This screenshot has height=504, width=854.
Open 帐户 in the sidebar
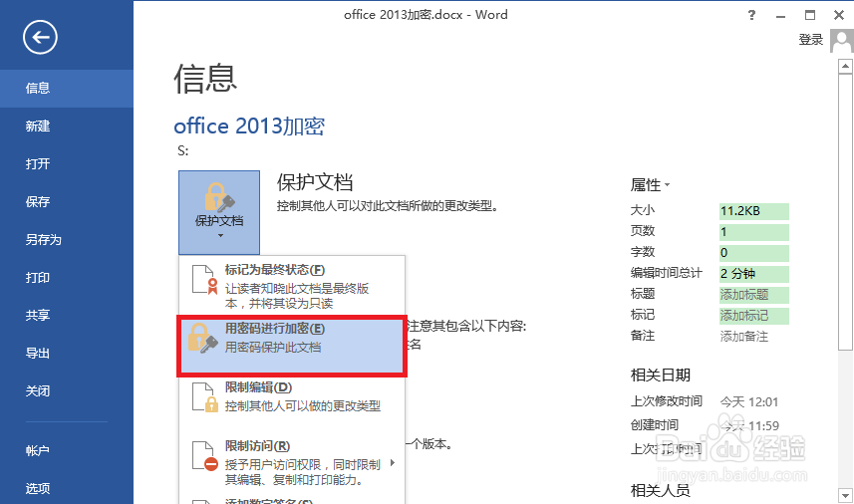tap(67, 450)
